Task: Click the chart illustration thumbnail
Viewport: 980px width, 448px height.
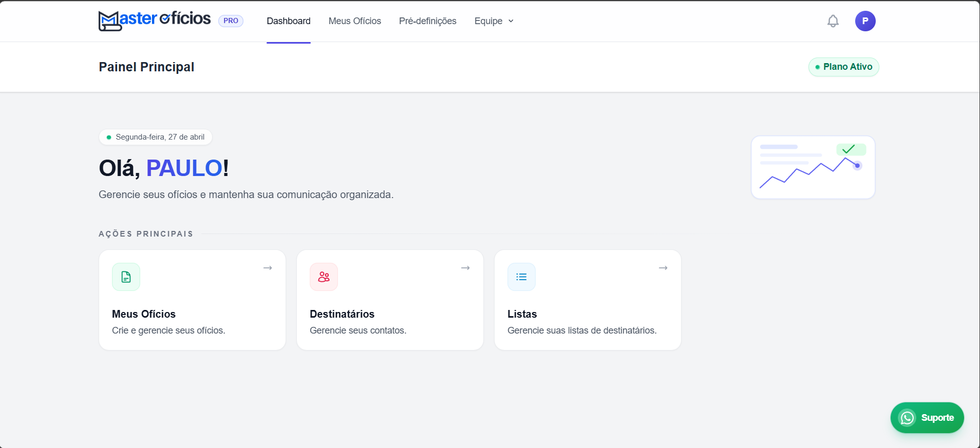Action: coord(813,167)
